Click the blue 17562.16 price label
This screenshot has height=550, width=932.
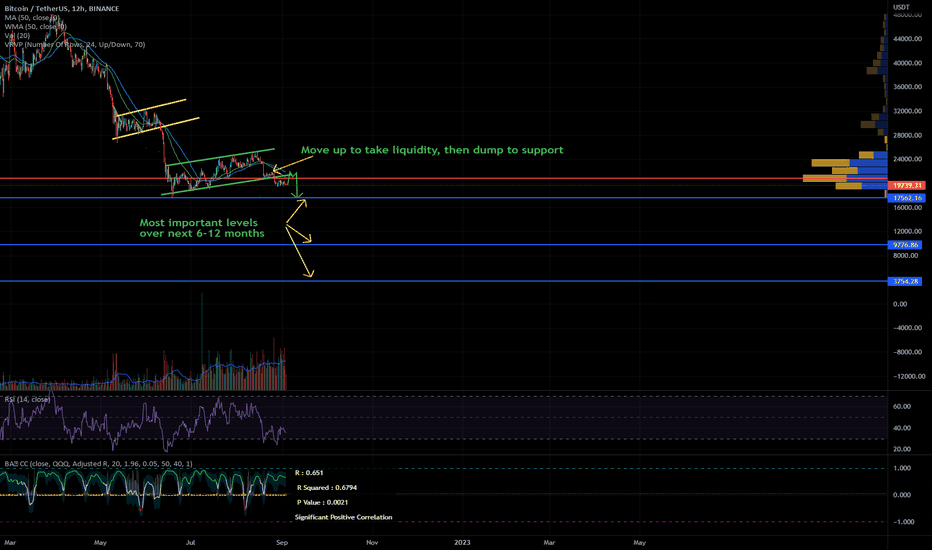pos(906,198)
